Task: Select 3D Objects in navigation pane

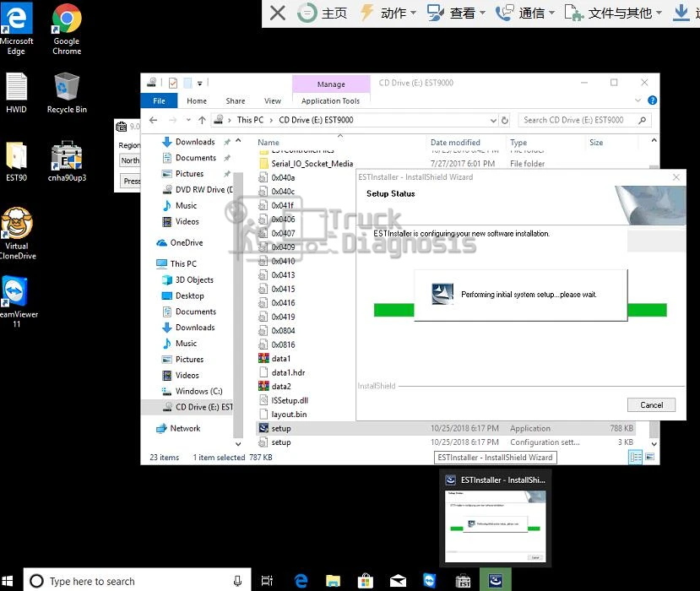Action: coord(194,279)
